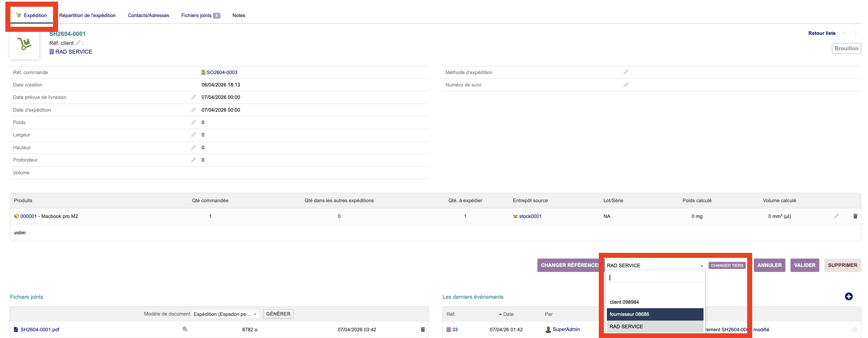This screenshot has height=338, width=868.
Task: Go to the previous record arrow
Action: [x=845, y=33]
